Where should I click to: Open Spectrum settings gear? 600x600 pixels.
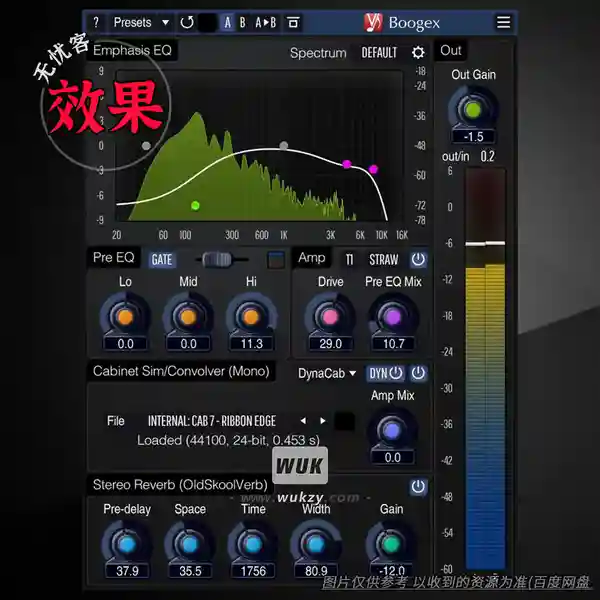click(418, 52)
